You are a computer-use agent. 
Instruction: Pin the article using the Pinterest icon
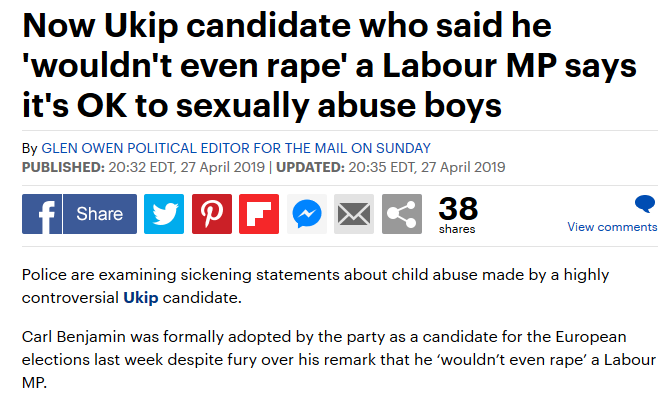[x=212, y=214]
